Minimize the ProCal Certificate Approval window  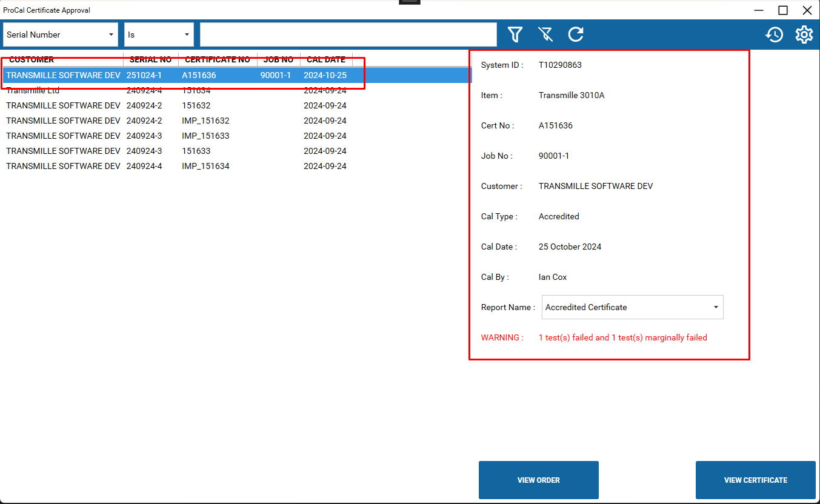click(x=759, y=10)
